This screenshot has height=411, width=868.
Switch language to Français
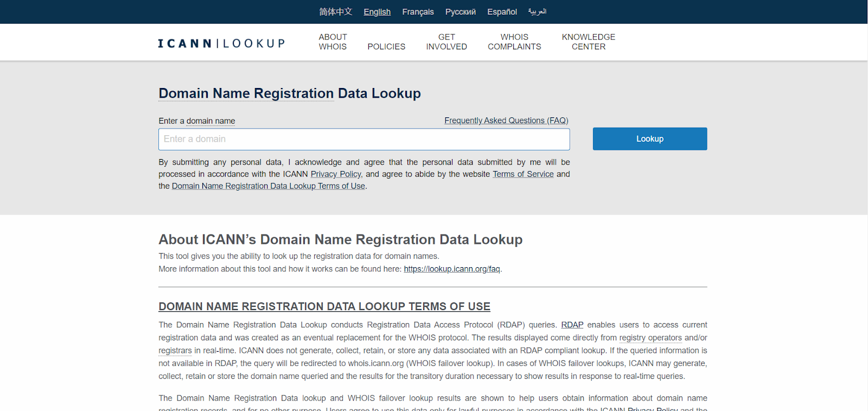pyautogui.click(x=418, y=11)
